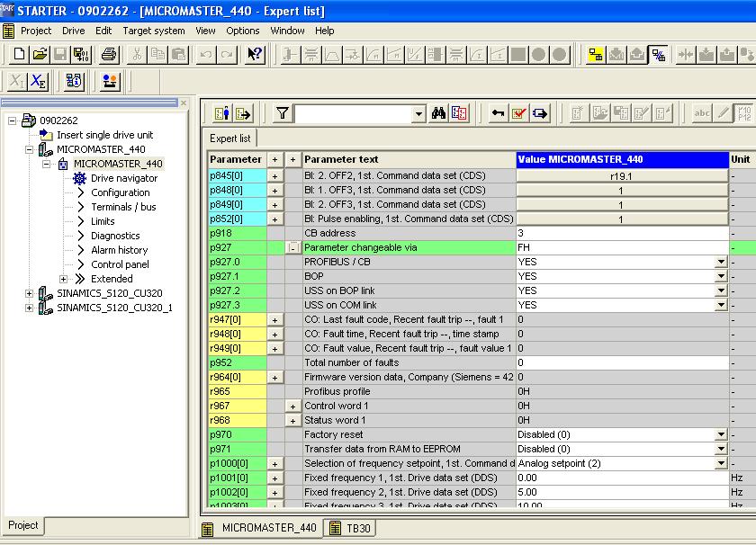Click the filter funnel icon
Image resolution: width=756 pixels, height=545 pixels.
[283, 113]
